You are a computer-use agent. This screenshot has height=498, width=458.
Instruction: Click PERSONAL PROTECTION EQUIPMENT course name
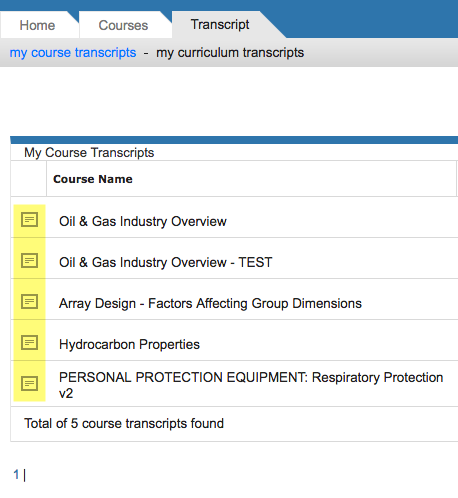[x=251, y=385]
